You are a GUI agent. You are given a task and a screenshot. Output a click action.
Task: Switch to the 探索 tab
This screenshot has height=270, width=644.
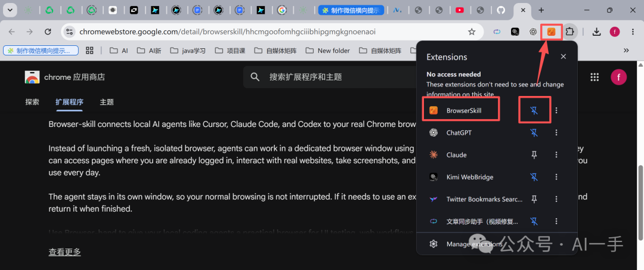pos(32,102)
